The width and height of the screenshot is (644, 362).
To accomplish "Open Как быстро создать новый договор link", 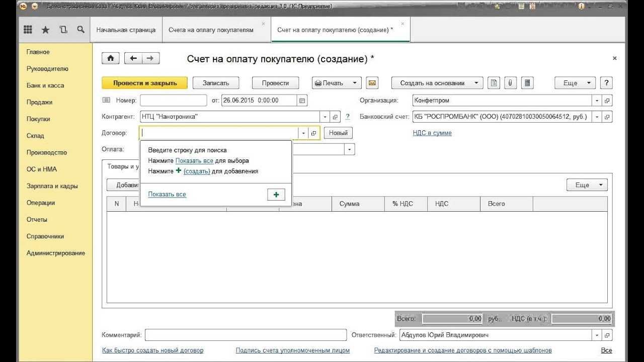I will tap(153, 350).
